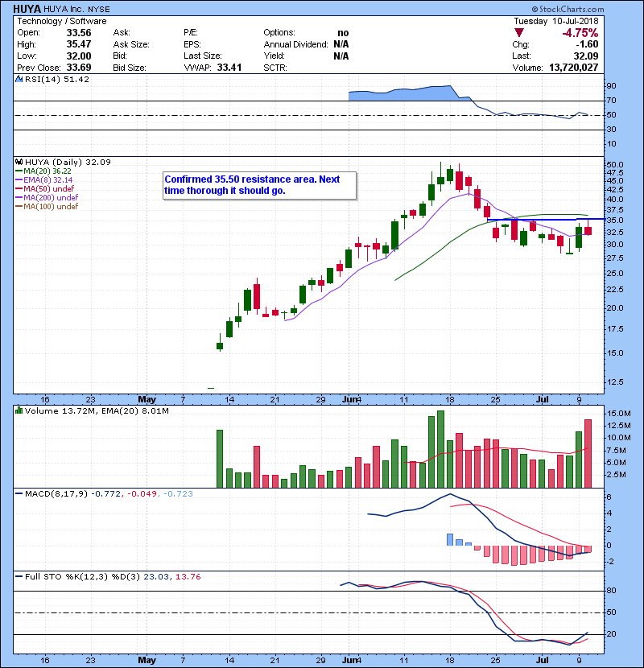Click the 'MA(200) undef' legend entry
The width and height of the screenshot is (644, 668).
51,198
